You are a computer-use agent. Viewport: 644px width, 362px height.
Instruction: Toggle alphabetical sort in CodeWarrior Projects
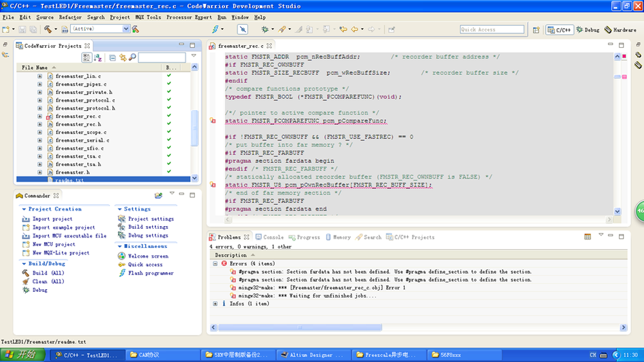tap(98, 58)
